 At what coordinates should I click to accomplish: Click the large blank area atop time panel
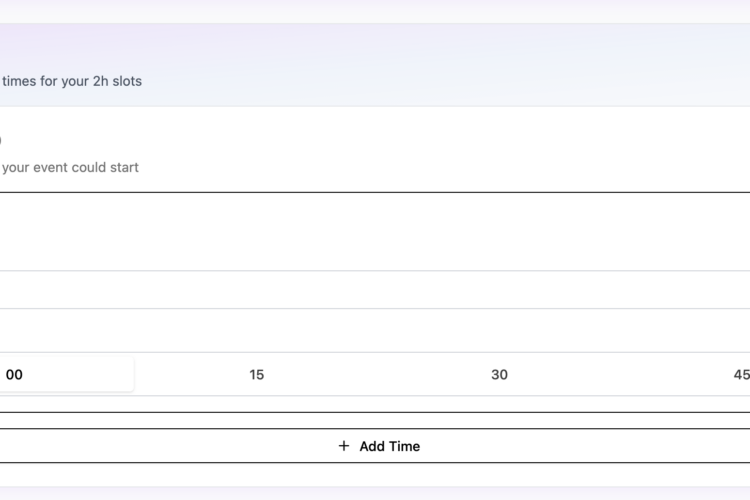pyautogui.click(x=375, y=231)
